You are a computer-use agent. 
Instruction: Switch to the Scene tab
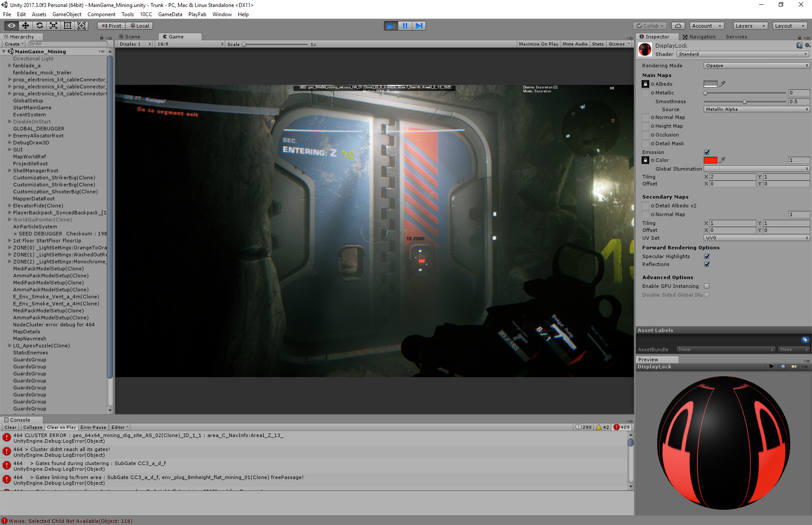pos(132,37)
